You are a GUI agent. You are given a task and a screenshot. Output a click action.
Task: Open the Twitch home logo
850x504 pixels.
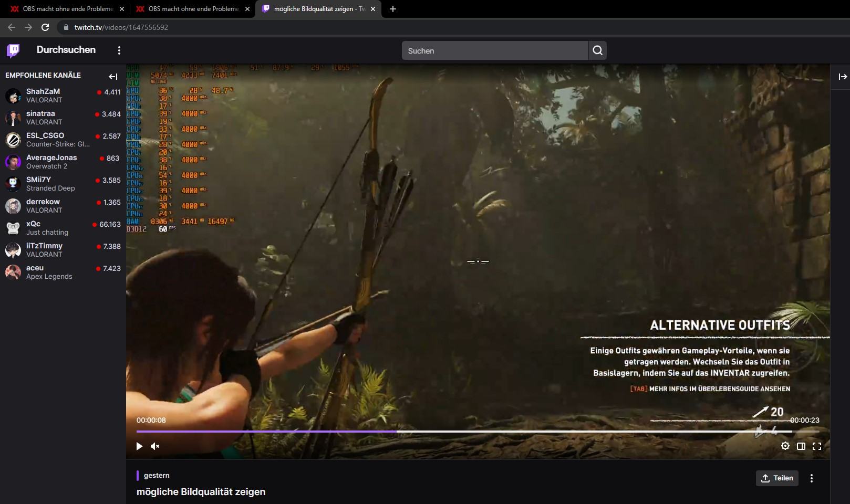coord(13,50)
